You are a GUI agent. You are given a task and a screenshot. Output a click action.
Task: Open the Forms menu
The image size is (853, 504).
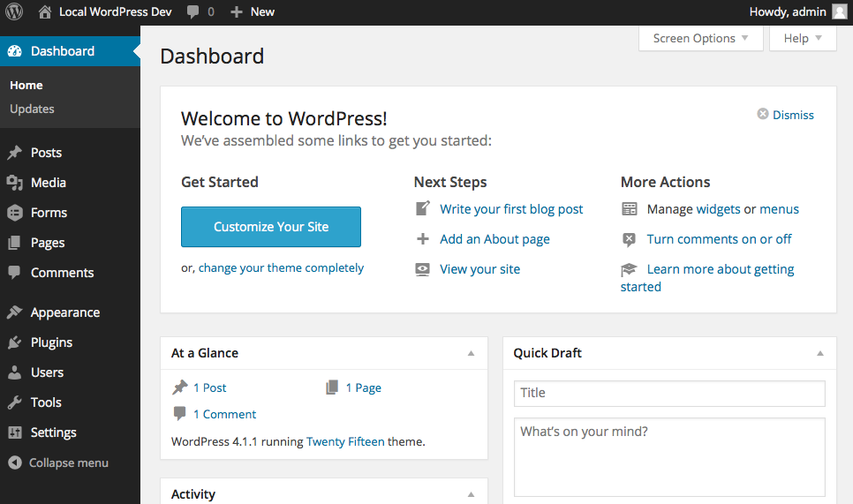pyautogui.click(x=49, y=213)
